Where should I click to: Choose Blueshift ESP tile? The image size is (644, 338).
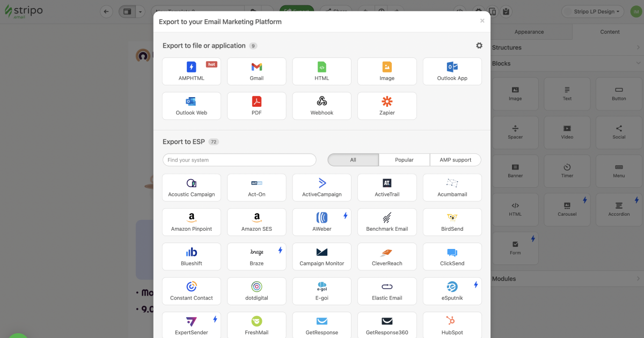coord(192,256)
